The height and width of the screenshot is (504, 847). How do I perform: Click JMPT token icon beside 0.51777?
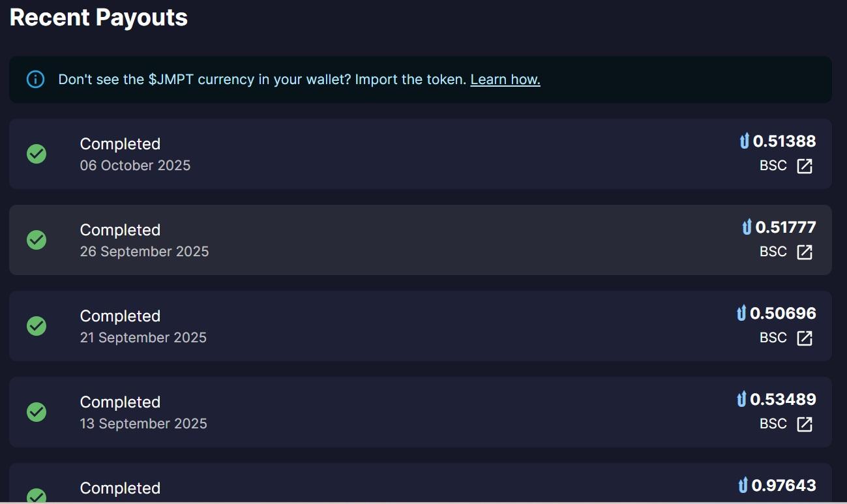747,227
